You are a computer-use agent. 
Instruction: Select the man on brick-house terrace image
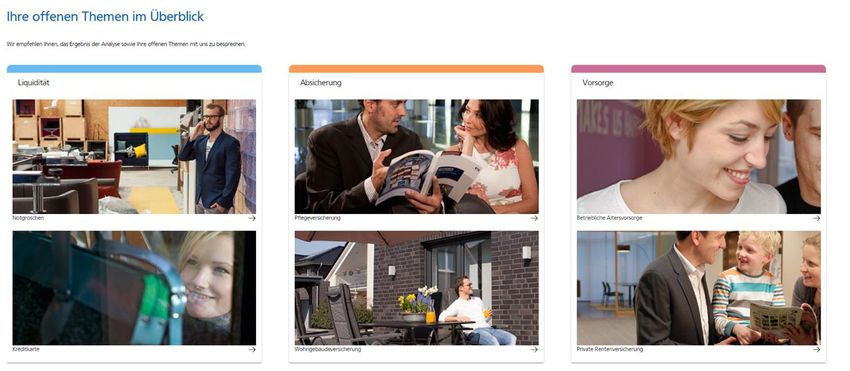pyautogui.click(x=416, y=288)
